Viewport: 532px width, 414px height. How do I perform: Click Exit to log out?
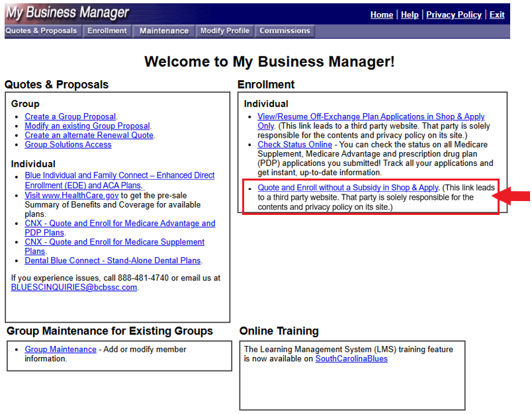[497, 15]
